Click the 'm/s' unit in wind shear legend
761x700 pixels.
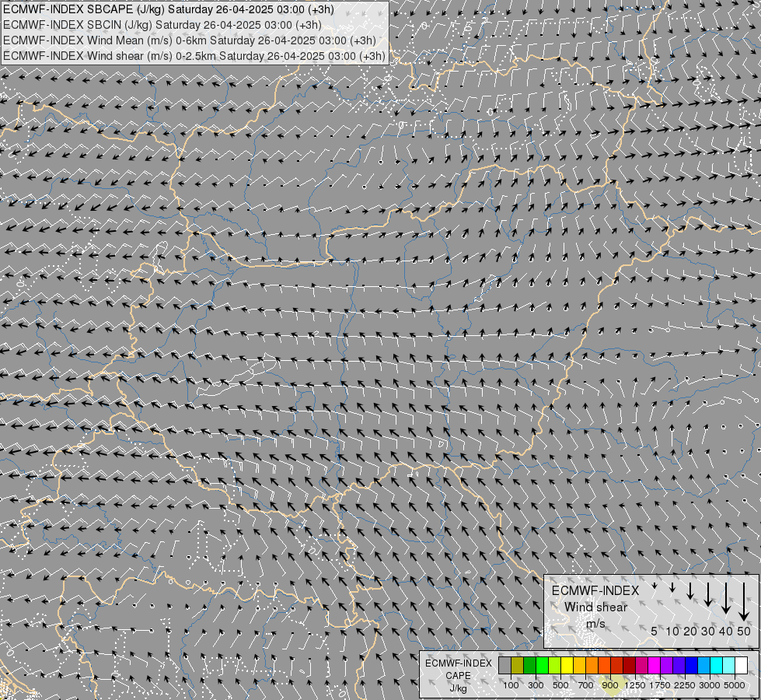(x=595, y=624)
